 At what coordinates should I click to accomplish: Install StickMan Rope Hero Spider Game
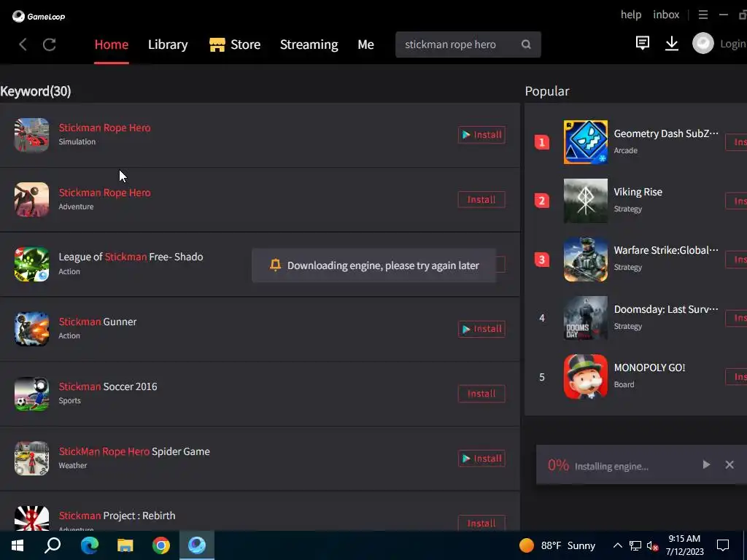[481, 459]
